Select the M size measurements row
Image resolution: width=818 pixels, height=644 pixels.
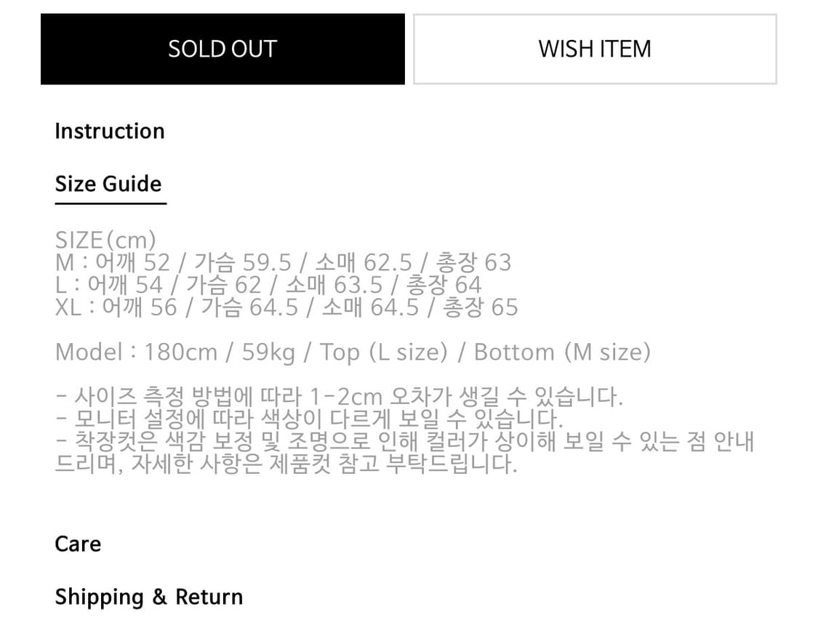click(x=283, y=262)
